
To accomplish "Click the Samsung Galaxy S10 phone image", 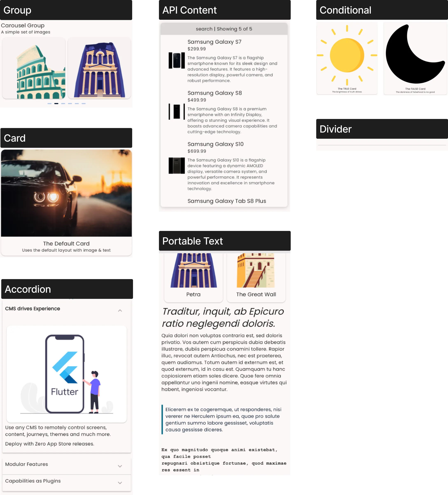I will [177, 165].
